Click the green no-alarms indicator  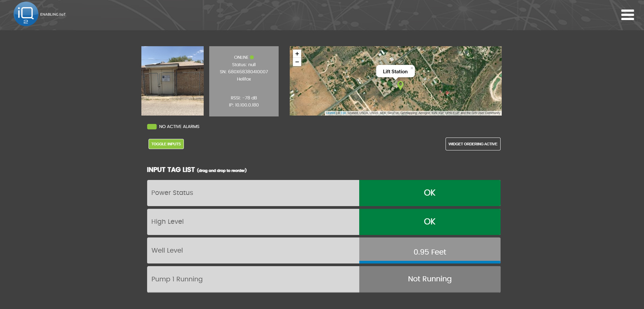(x=152, y=127)
